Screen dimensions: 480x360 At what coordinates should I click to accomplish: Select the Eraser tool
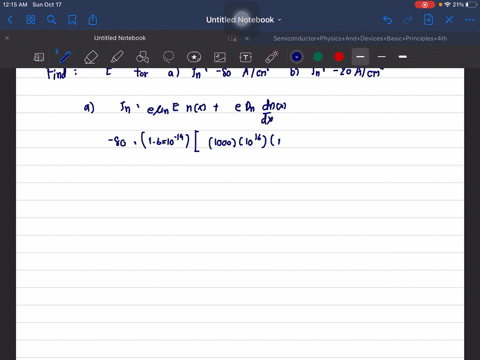coord(91,57)
